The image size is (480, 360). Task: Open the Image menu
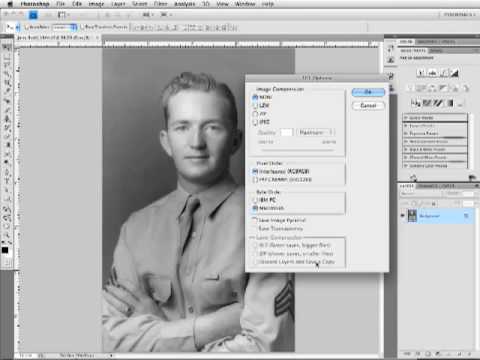pos(96,4)
